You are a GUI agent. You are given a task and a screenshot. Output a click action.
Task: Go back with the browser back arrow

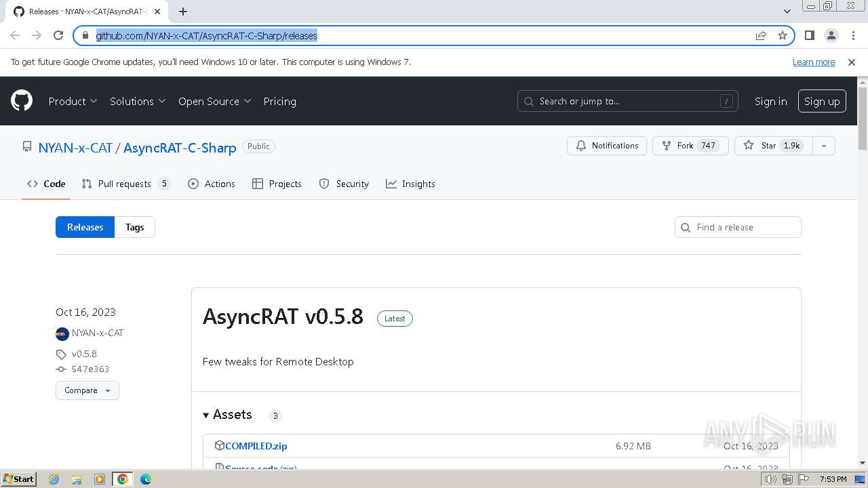tap(15, 35)
